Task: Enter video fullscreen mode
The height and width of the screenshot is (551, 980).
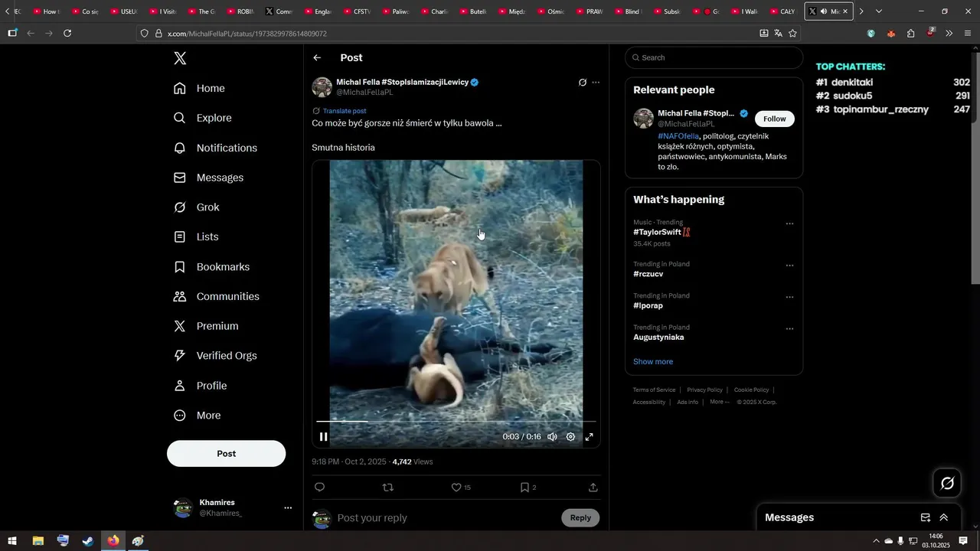Action: [x=590, y=437]
